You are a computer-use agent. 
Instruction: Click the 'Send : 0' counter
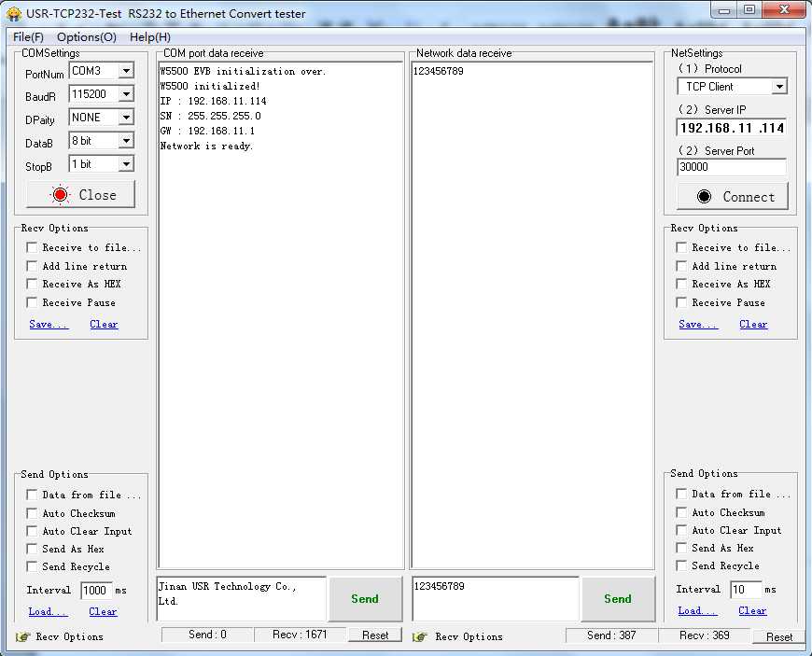(x=207, y=635)
